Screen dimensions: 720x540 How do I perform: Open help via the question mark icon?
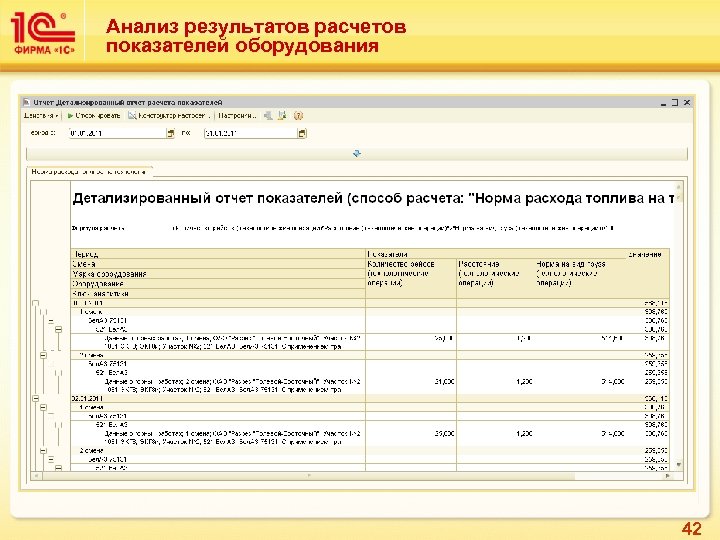coord(298,116)
